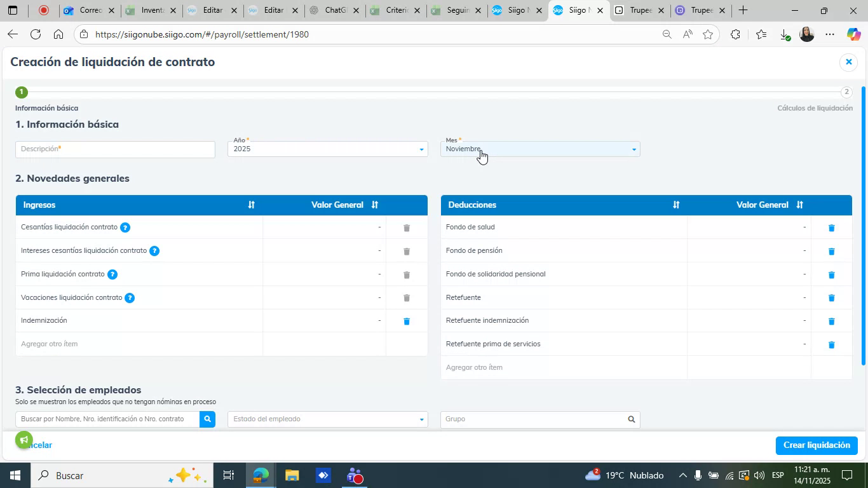
Task: Open Microsoft Teams from the taskbar
Action: (355, 475)
